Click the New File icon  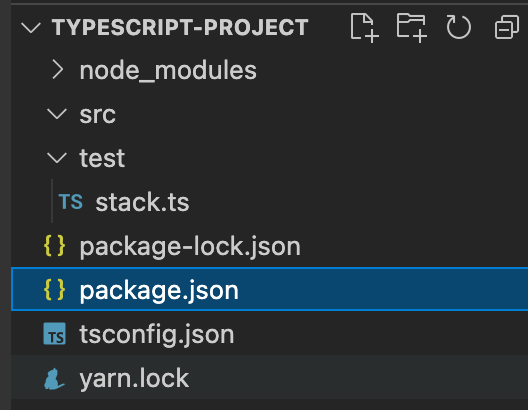coord(365,28)
